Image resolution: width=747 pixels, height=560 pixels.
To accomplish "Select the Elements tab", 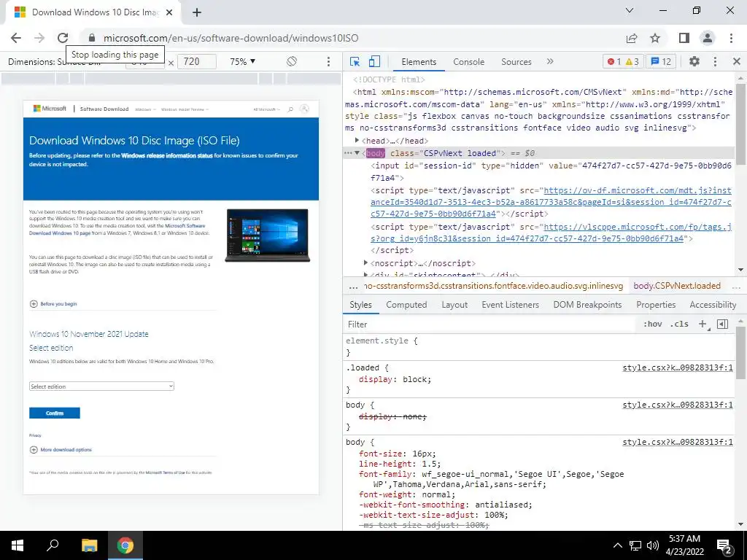I will 418,62.
